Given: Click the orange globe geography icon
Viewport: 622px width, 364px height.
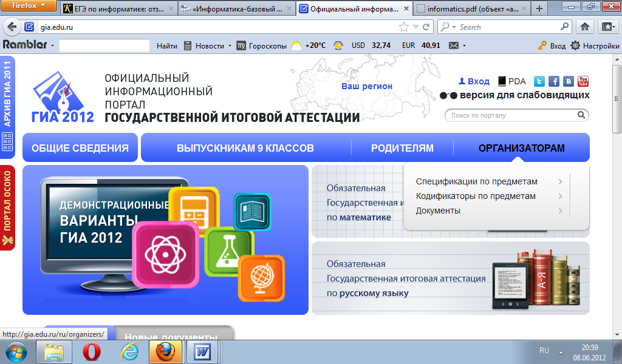Looking at the screenshot, I should (261, 278).
